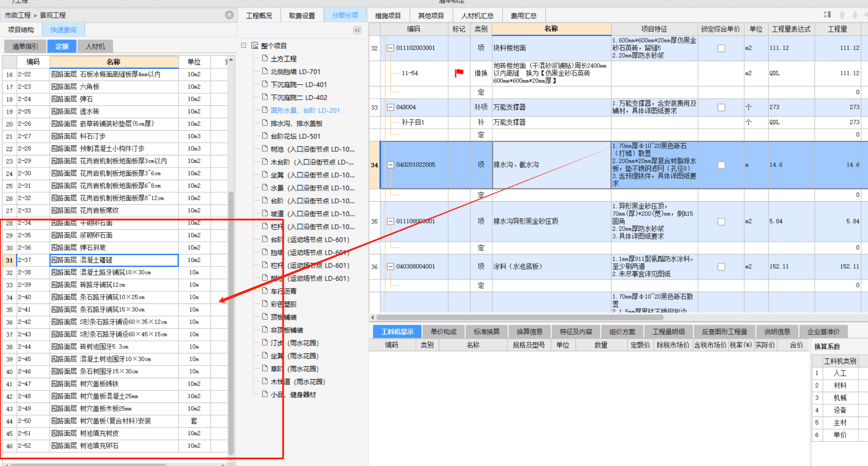Viewport: 868px width, 466px height.
Task: Click the document icon beside 车行沥青
Action: click(x=265, y=291)
